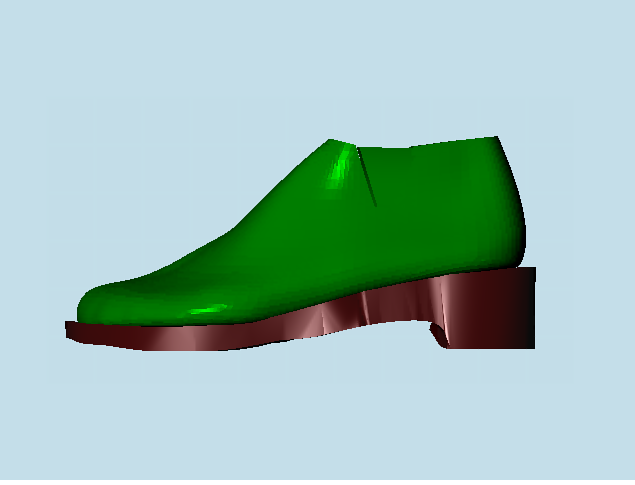Click the notch at the heel breast
The image size is (635, 485).
(437, 330)
